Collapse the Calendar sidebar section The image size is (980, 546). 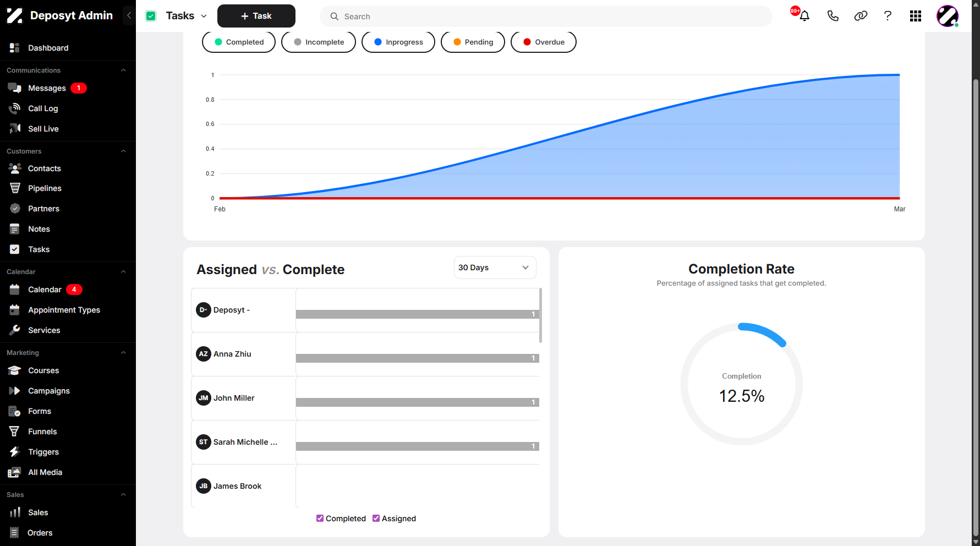point(123,272)
